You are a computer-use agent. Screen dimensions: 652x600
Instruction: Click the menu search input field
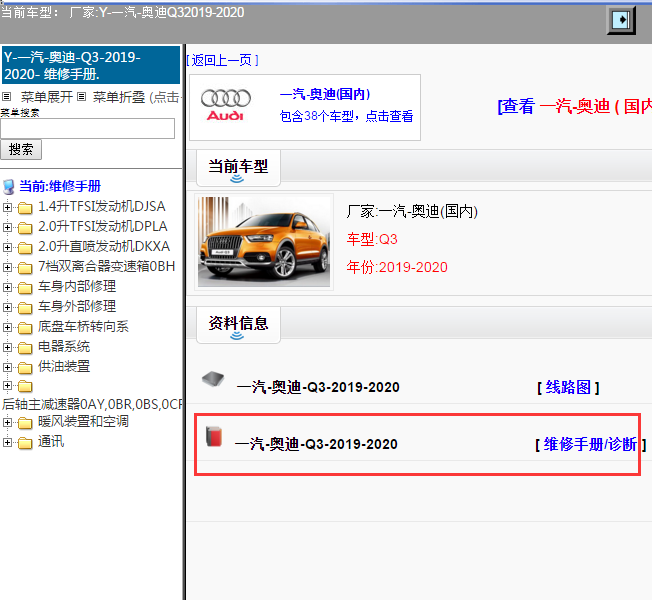(87, 128)
